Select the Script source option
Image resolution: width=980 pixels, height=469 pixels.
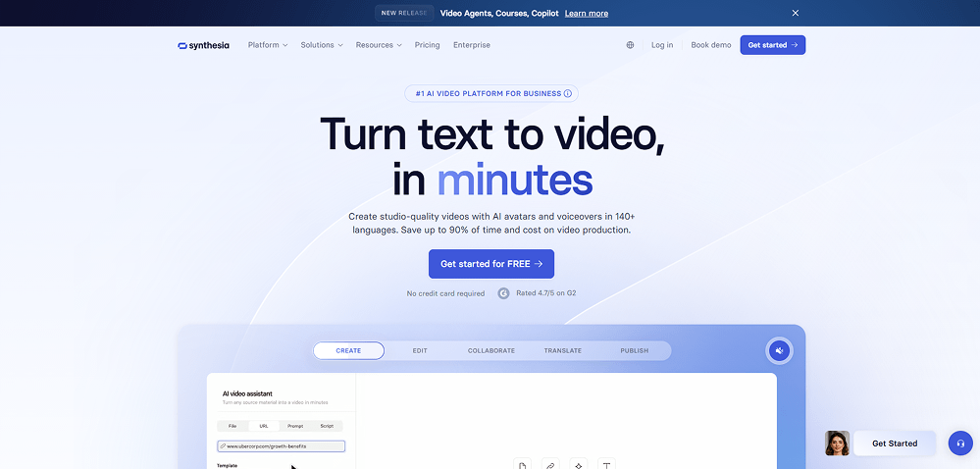327,426
